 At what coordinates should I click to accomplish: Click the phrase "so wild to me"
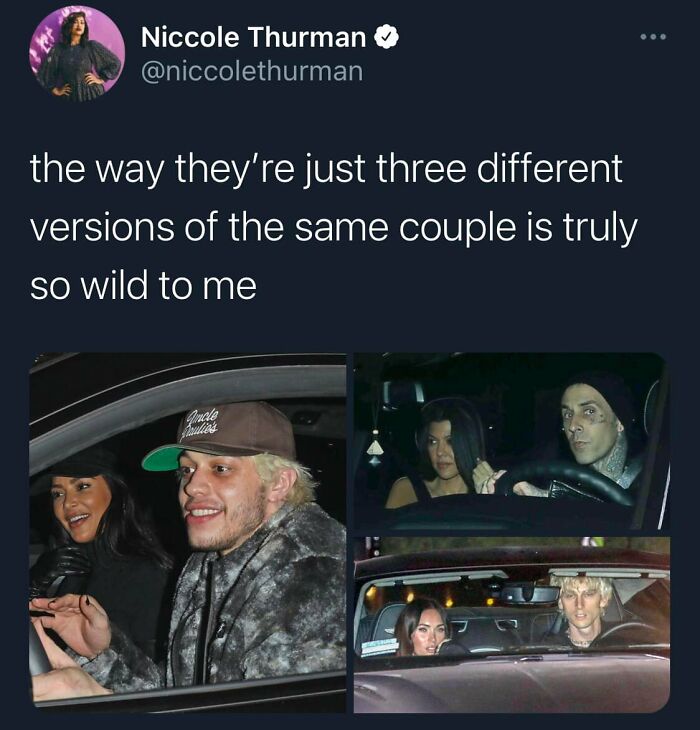pos(143,286)
